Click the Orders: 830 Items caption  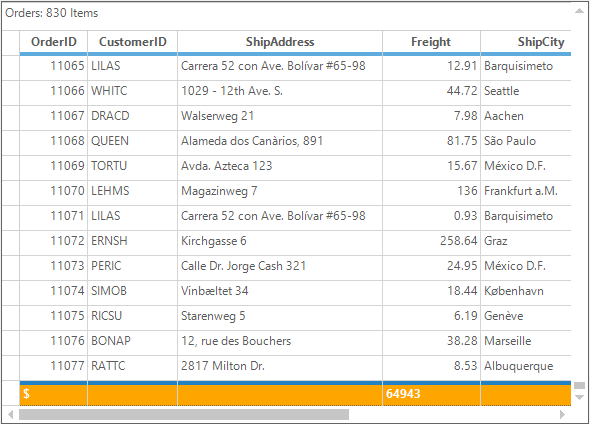[52, 13]
